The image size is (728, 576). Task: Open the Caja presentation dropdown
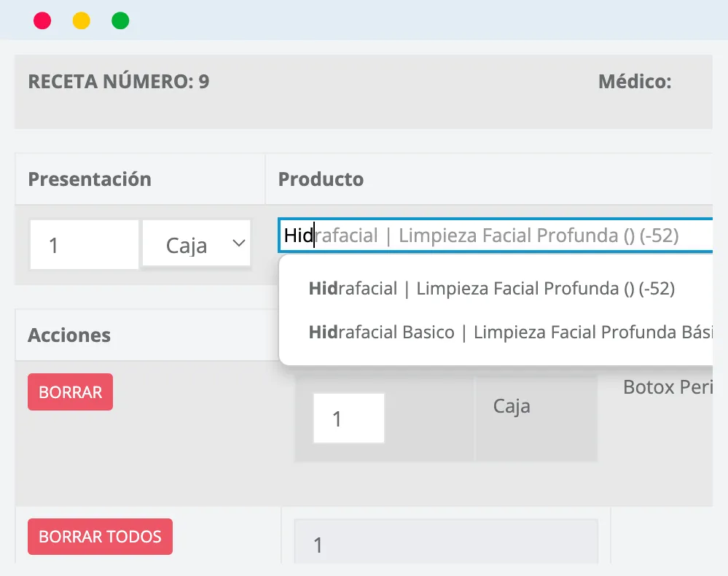coord(197,244)
